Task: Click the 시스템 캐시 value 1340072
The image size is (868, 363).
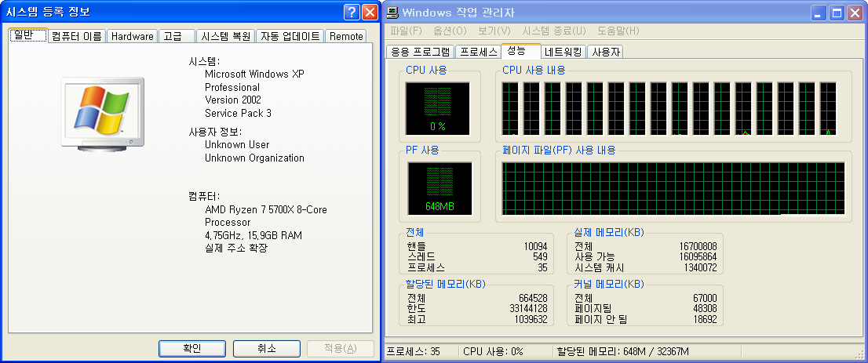Action: pyautogui.click(x=700, y=268)
